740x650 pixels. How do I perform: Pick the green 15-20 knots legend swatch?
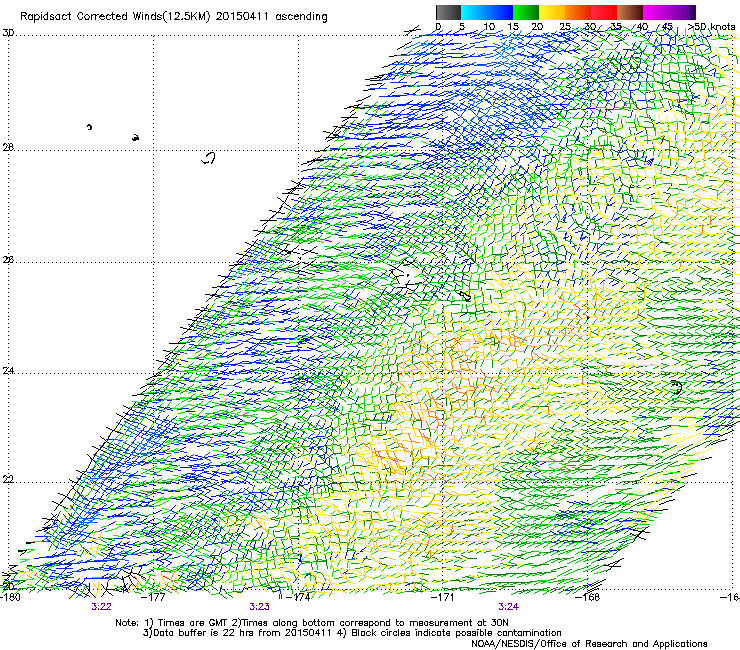coord(526,12)
